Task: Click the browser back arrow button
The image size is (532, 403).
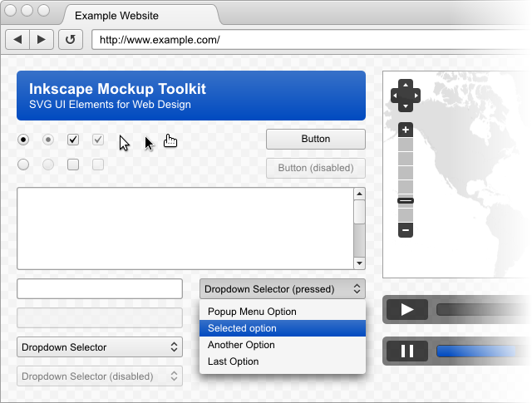Action: tap(17, 40)
